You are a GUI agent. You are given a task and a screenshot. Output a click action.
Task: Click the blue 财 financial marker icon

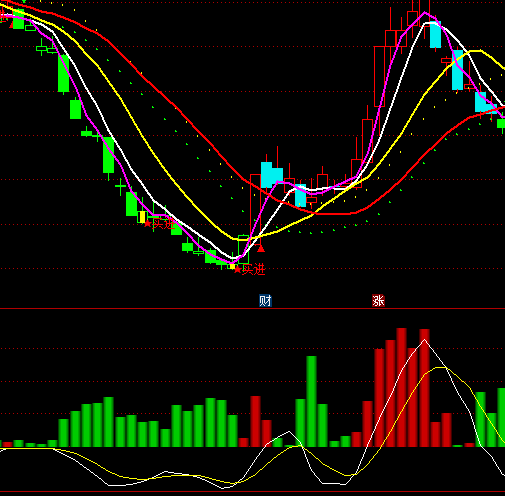coord(265,301)
